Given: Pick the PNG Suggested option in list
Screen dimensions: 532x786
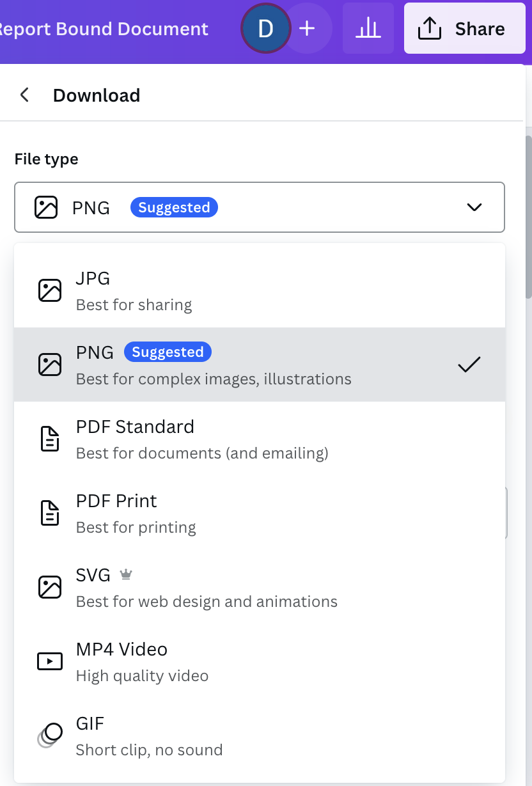Looking at the screenshot, I should coord(260,365).
